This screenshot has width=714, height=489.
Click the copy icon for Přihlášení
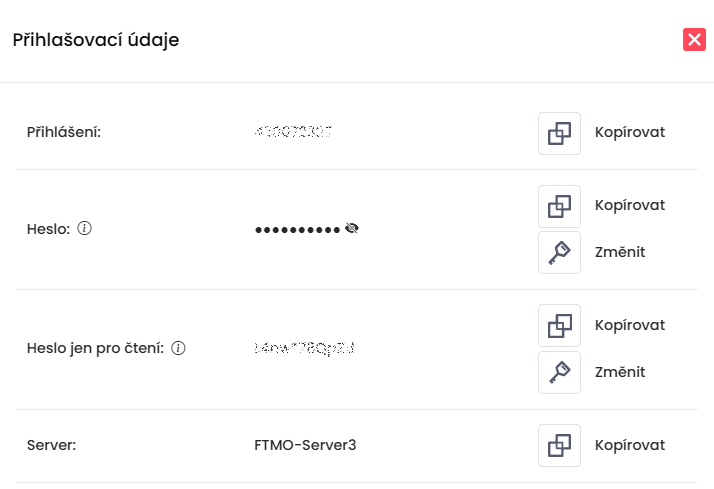[559, 132]
